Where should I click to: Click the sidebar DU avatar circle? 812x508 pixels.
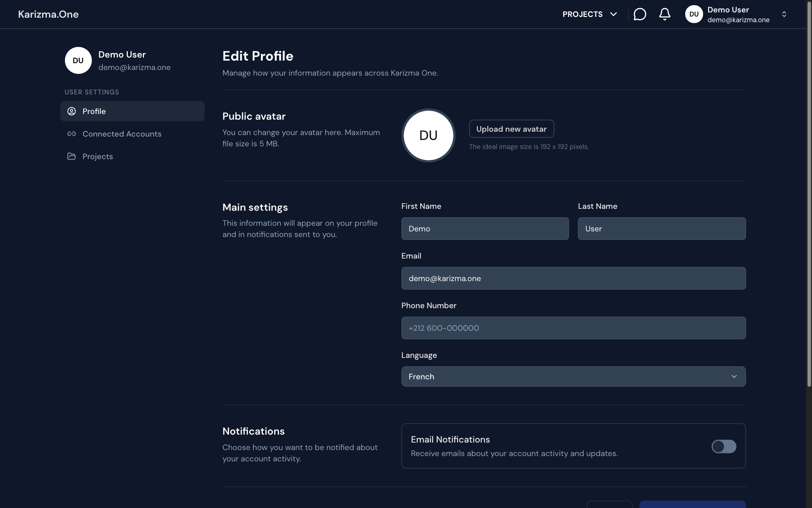[x=78, y=61]
